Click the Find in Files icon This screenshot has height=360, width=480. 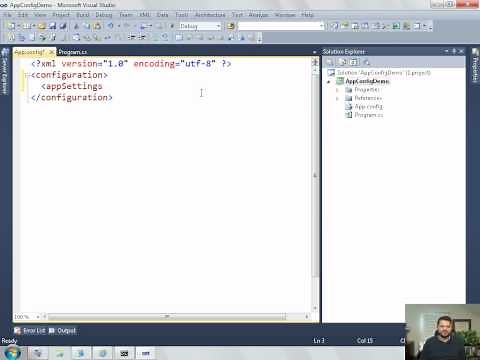[230, 26]
